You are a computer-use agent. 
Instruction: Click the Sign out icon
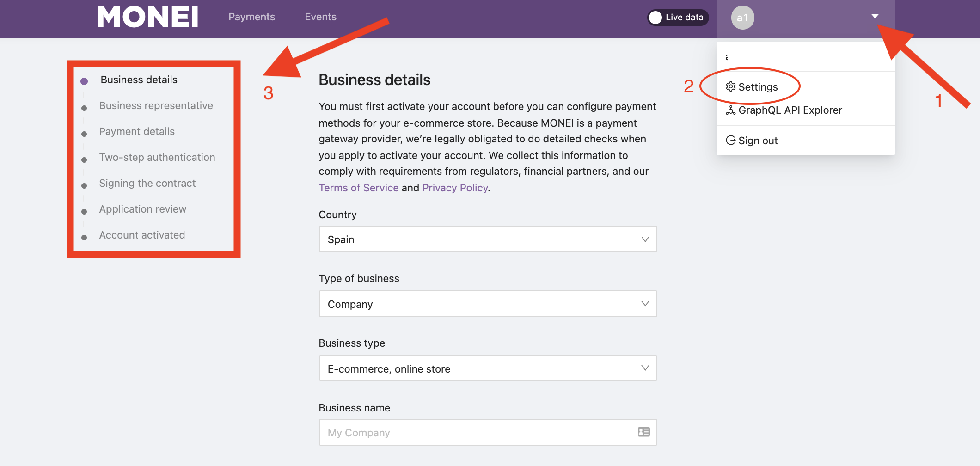pyautogui.click(x=730, y=140)
